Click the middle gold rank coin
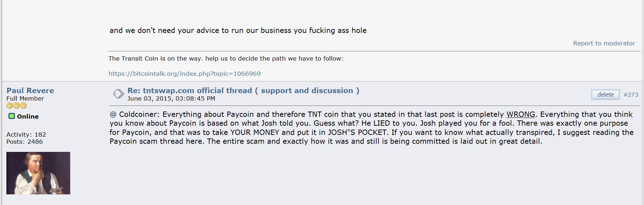 [16, 106]
